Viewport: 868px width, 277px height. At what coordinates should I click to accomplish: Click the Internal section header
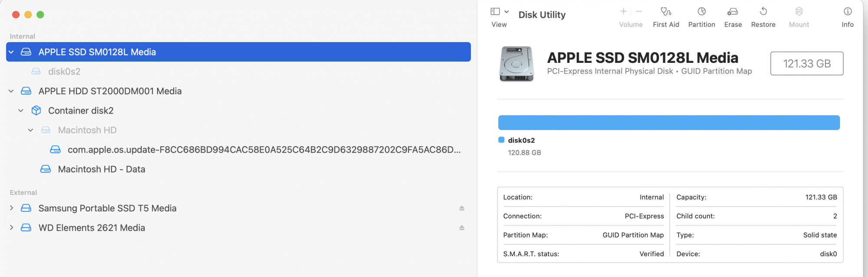point(23,36)
